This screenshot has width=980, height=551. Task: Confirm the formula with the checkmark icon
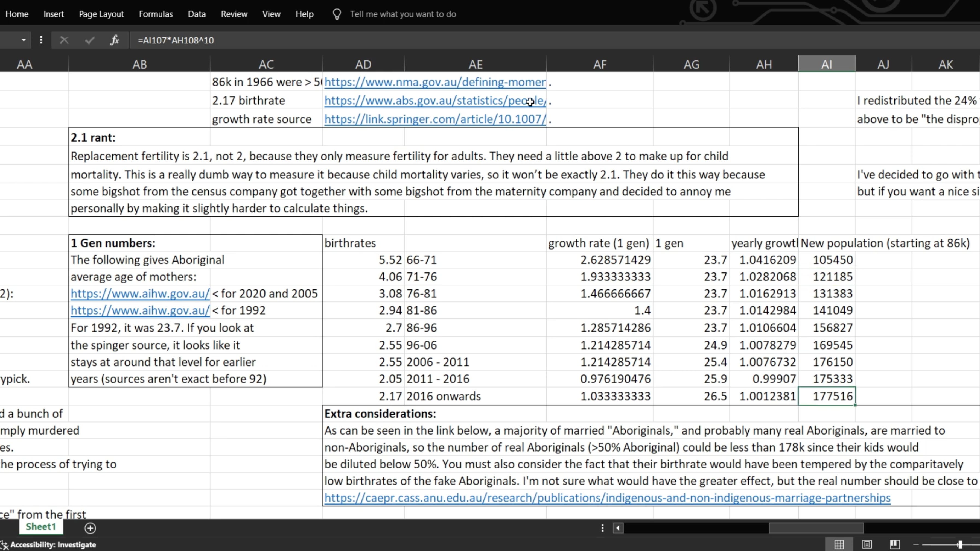pos(90,40)
